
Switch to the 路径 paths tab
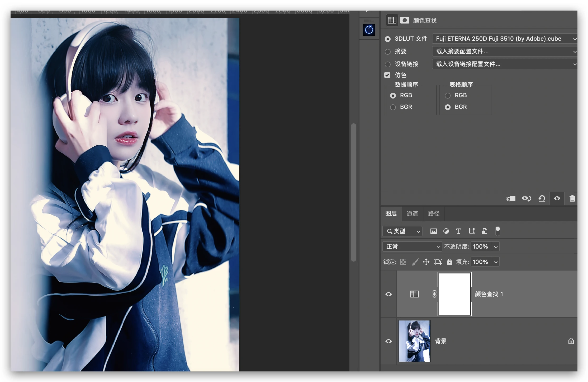tap(434, 213)
